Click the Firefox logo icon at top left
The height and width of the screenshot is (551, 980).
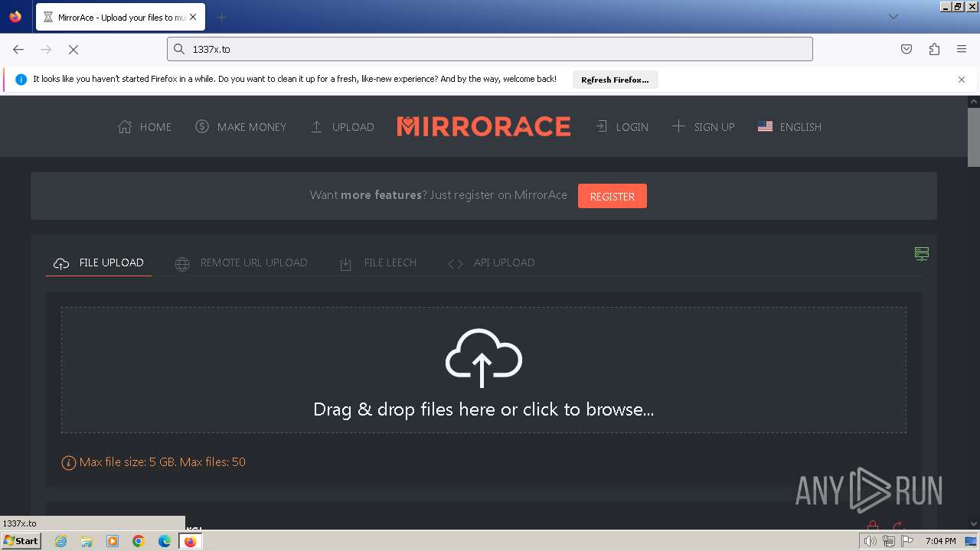[x=15, y=16]
